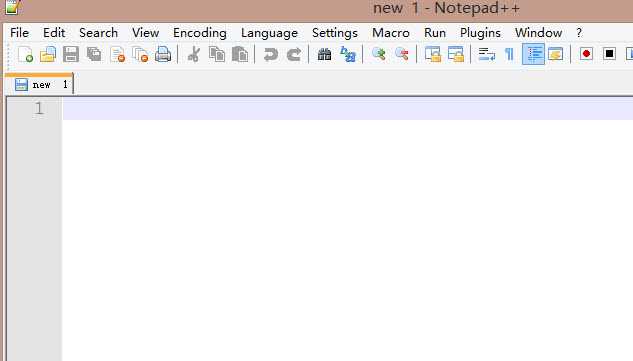Open Find with the binoculars icon
Screen dimensions: 633x361
[324, 54]
